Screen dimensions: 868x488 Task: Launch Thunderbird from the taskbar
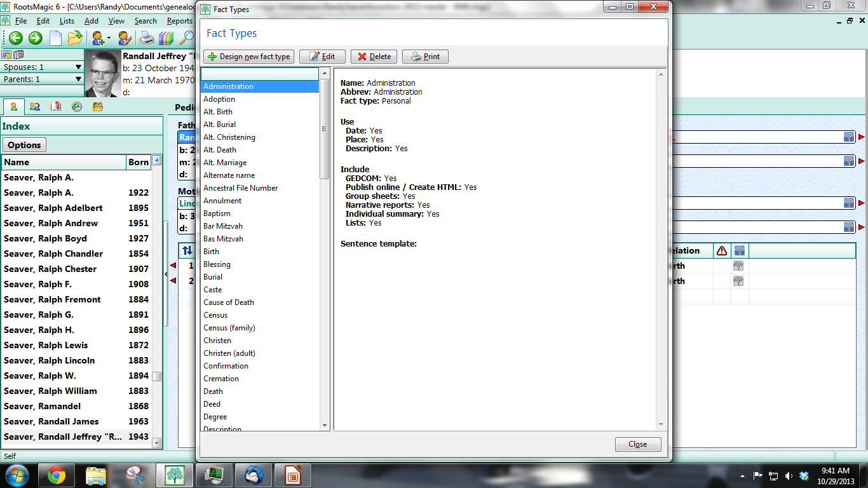pyautogui.click(x=253, y=475)
